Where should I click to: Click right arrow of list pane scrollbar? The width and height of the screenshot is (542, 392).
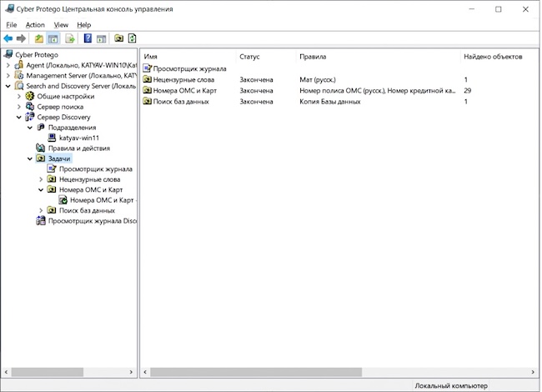(533, 372)
